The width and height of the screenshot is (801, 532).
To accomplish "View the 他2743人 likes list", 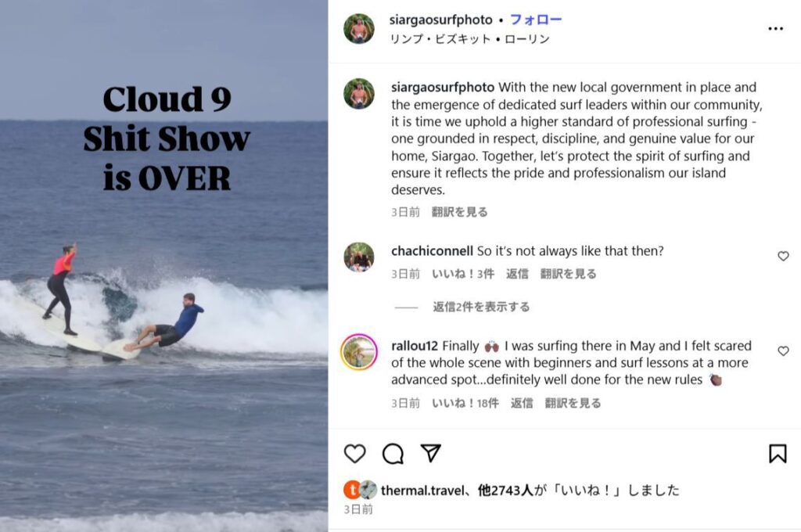I will [x=505, y=491].
